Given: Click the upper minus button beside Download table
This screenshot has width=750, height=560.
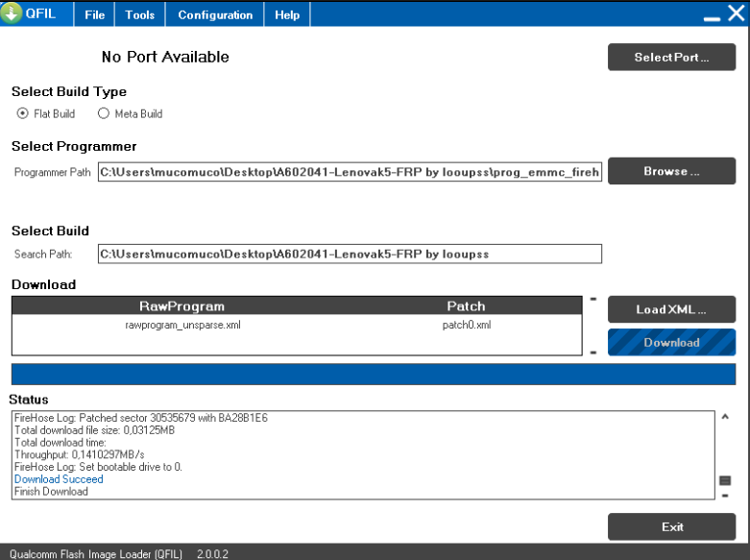Looking at the screenshot, I should [x=593, y=299].
